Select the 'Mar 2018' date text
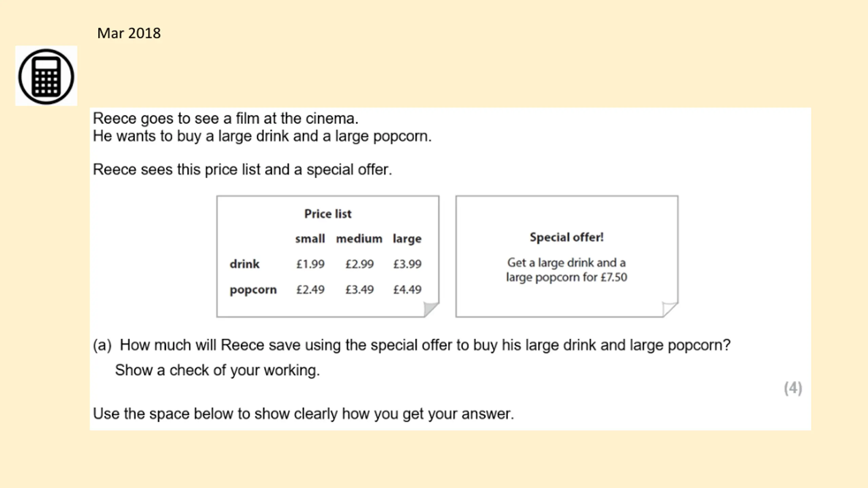The width and height of the screenshot is (868, 488). 129,33
